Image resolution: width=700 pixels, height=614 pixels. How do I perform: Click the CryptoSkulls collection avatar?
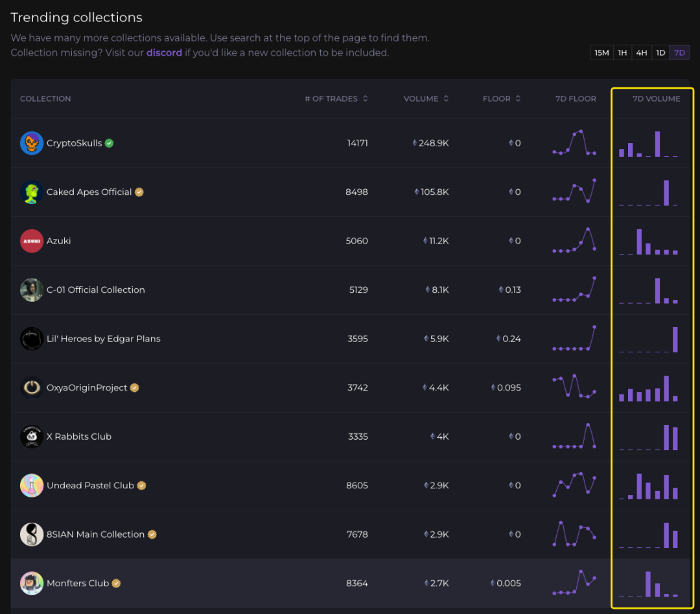[32, 143]
